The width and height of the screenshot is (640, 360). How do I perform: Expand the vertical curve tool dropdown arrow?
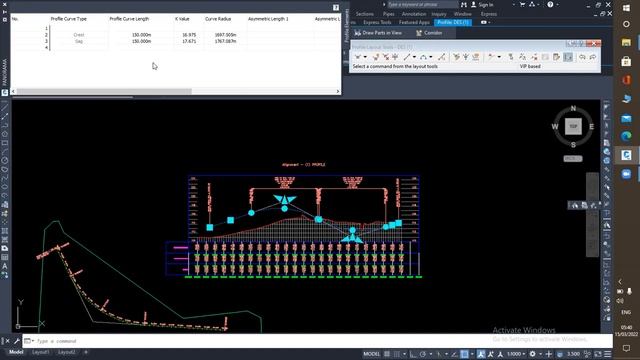click(x=431, y=57)
